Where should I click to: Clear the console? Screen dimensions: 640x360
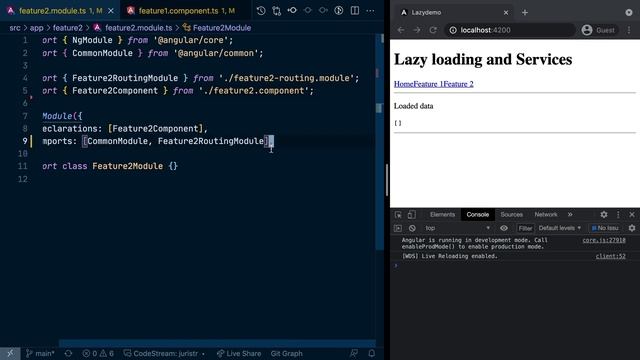pos(412,228)
